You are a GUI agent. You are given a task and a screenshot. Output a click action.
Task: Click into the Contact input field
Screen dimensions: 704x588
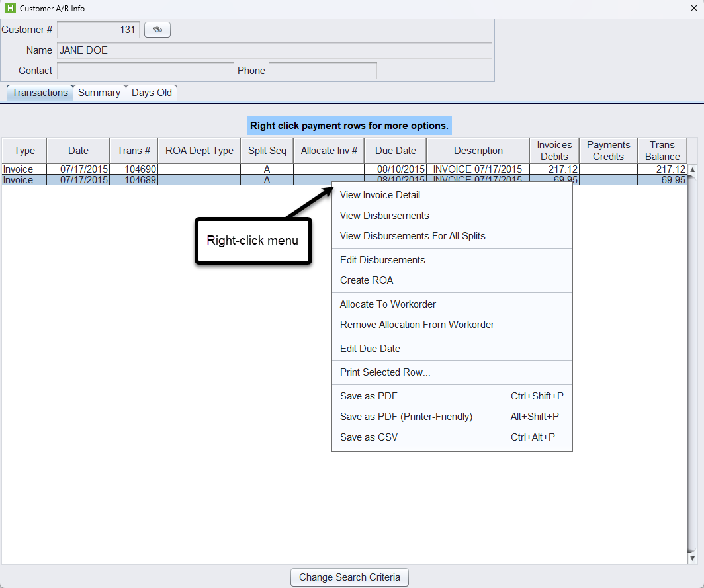point(145,71)
